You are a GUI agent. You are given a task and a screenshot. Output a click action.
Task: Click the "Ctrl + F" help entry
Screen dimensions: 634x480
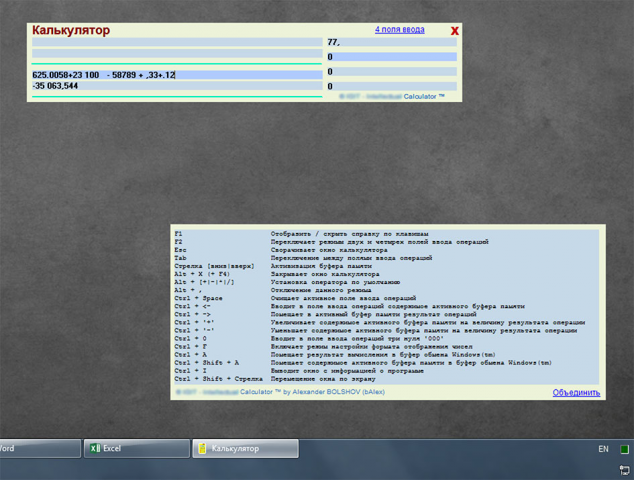190,347
